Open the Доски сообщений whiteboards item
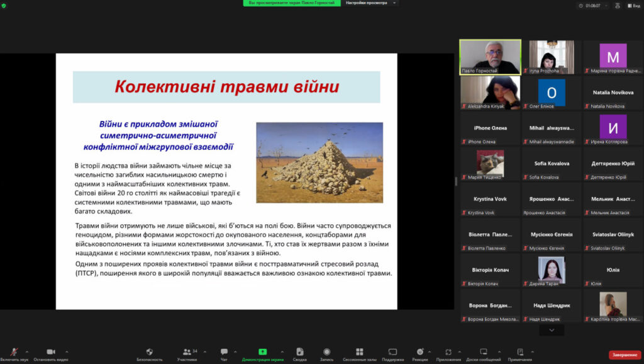Screen dimensions: 644x364 pos(484,353)
